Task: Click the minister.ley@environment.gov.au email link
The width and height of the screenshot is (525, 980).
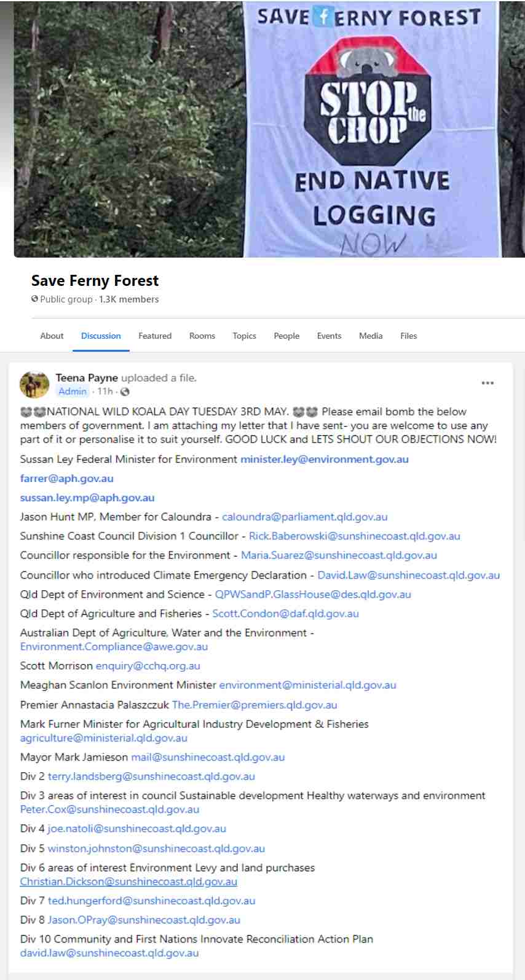Action: coord(325,459)
